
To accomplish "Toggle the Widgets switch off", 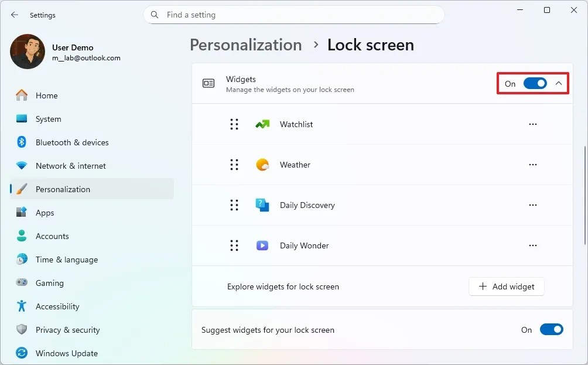I will point(534,83).
